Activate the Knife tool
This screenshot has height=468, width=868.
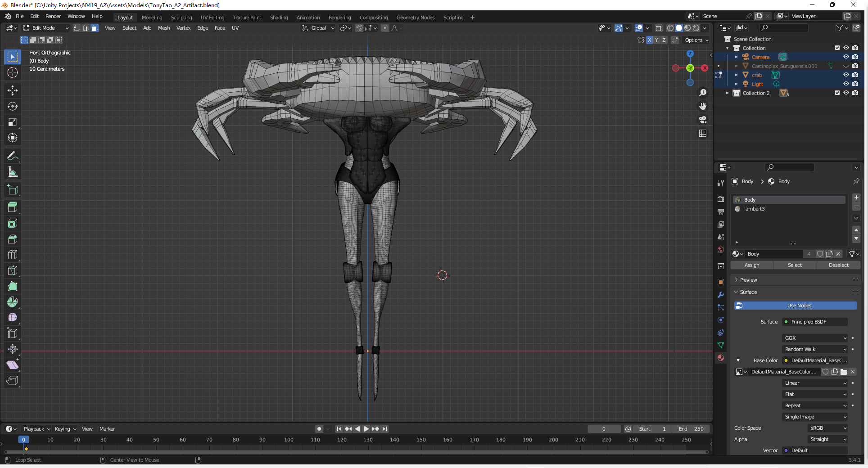point(13,270)
